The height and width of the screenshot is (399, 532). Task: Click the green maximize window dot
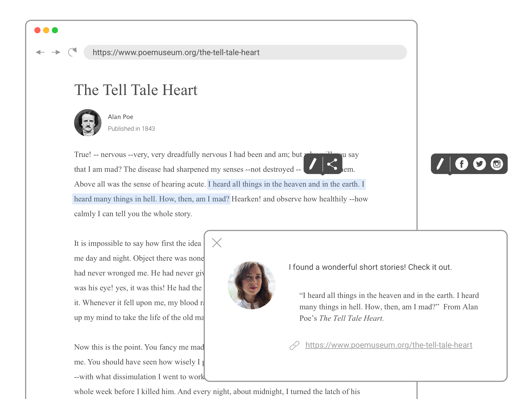(55, 30)
